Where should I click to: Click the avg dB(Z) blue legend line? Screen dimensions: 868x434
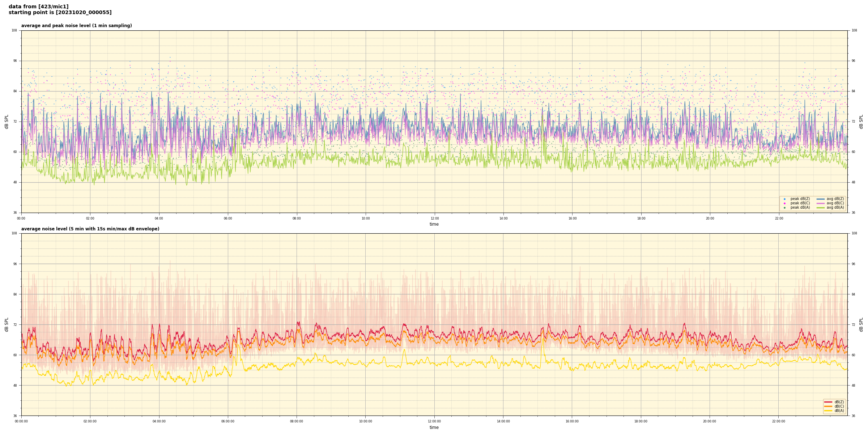coord(820,199)
